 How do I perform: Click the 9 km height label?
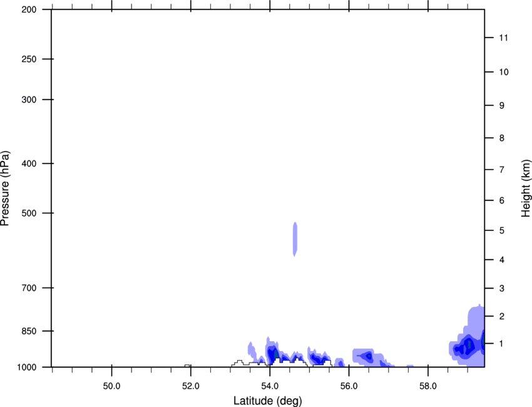pyautogui.click(x=502, y=106)
